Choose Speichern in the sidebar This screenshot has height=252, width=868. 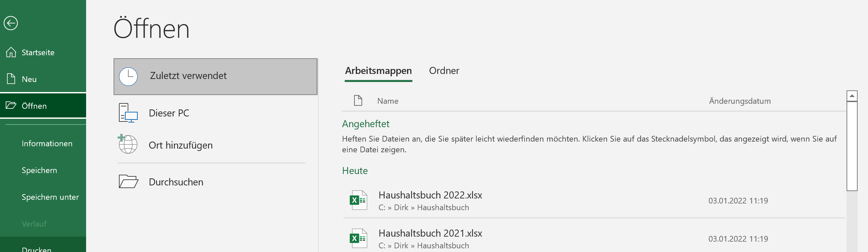(x=39, y=170)
